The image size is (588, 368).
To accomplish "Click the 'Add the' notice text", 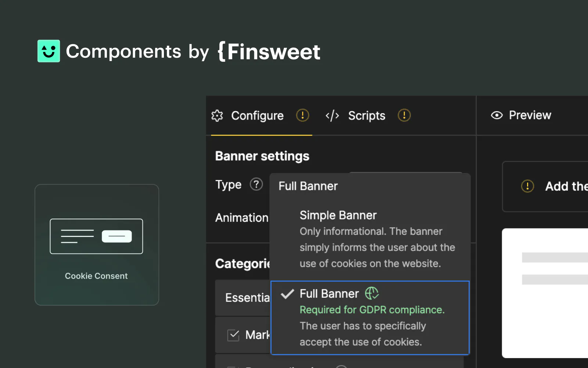I will [x=566, y=186].
